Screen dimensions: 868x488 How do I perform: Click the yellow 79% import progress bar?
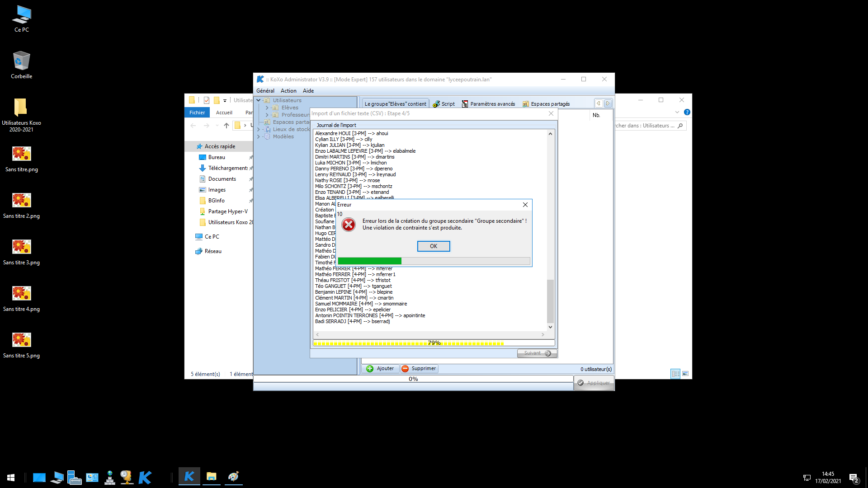[x=434, y=343]
